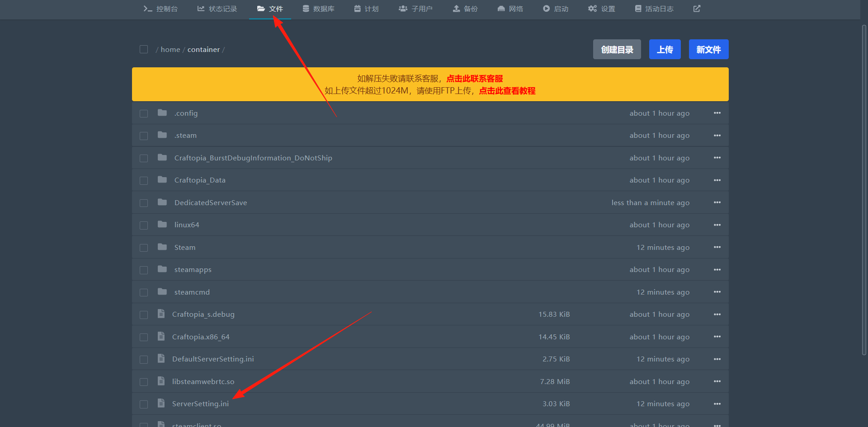Click the 点击此联系客服 support link

coord(475,79)
